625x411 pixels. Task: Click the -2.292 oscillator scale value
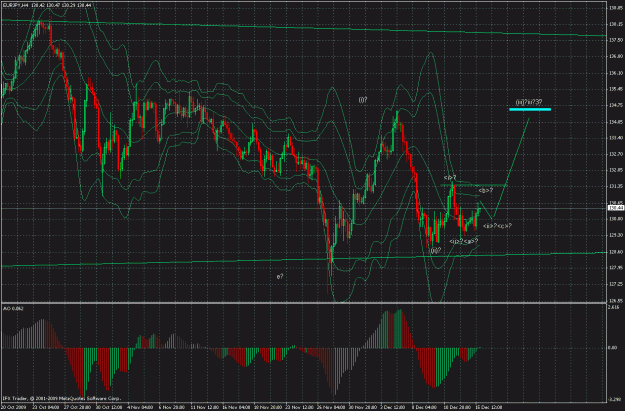[x=614, y=399]
